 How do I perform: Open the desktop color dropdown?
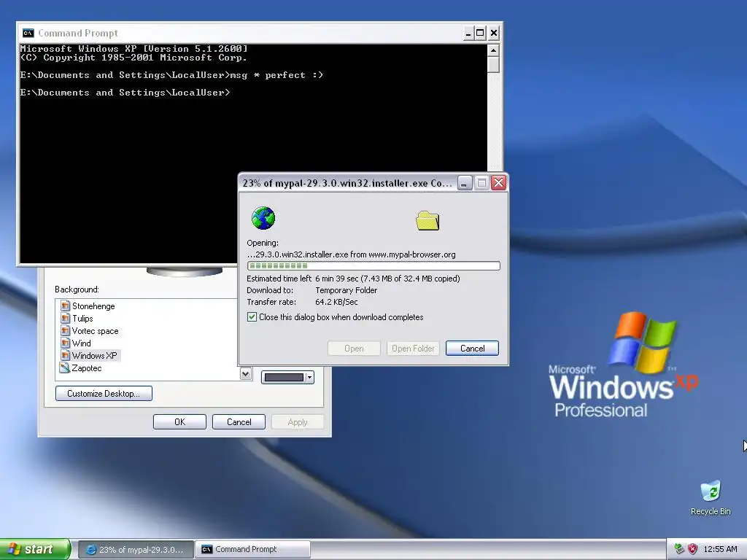(309, 377)
